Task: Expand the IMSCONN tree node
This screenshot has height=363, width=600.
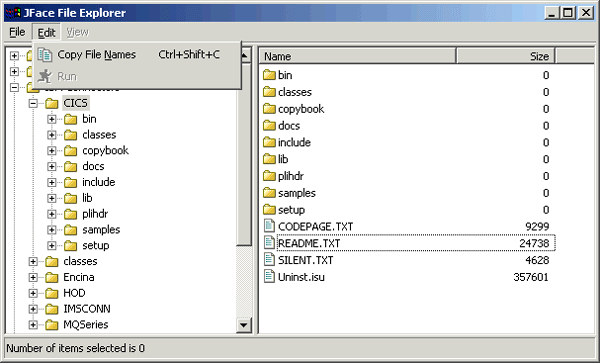Action: (33, 309)
